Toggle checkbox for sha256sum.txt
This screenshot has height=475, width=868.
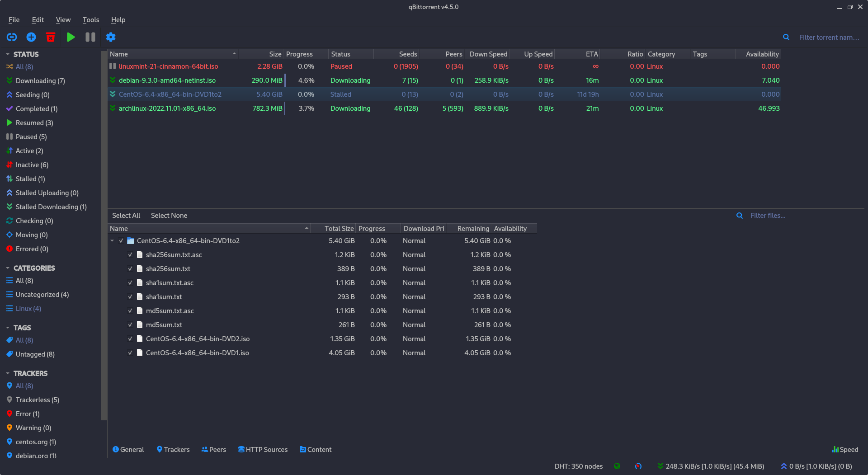[x=130, y=269]
